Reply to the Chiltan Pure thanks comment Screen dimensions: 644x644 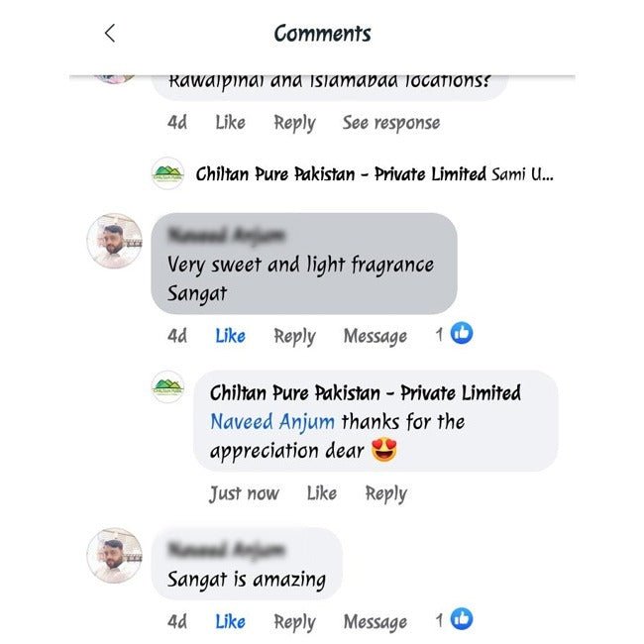click(386, 494)
